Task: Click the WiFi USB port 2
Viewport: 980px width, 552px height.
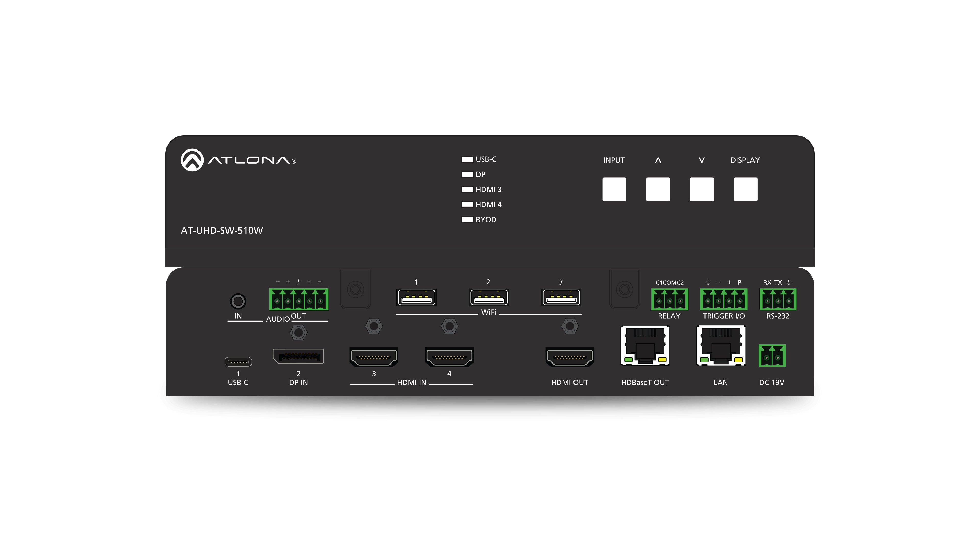Action: tap(489, 297)
